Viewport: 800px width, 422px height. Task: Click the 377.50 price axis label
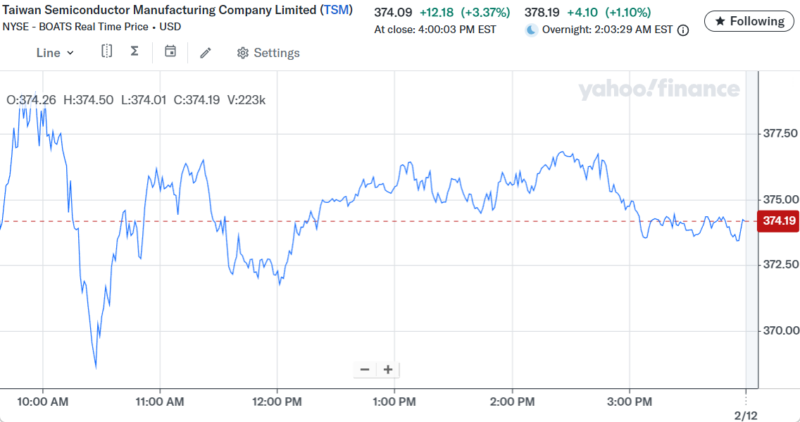click(x=780, y=133)
